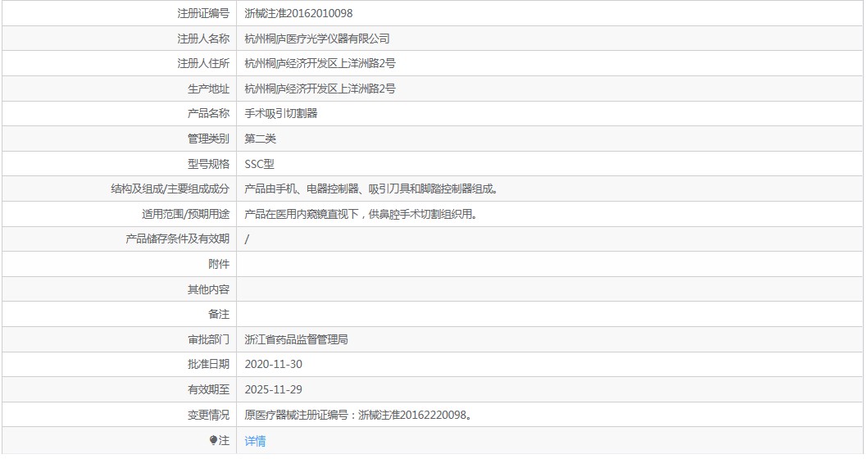Select the 批准日期 label
Screen dimensions: 868x459
coord(208,364)
